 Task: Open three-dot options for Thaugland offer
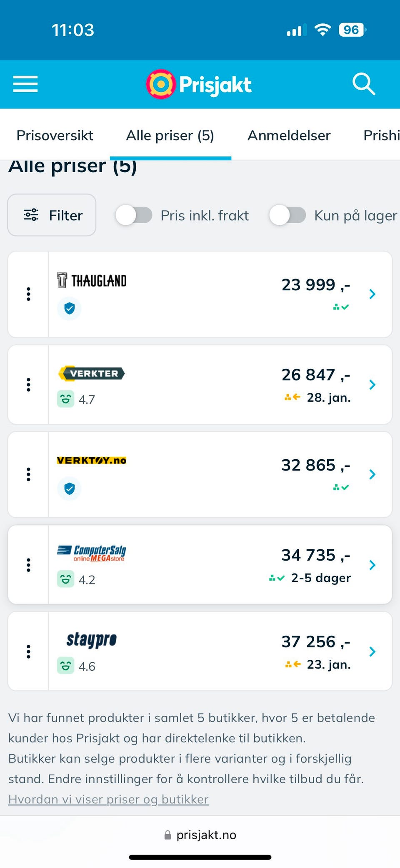click(x=28, y=294)
